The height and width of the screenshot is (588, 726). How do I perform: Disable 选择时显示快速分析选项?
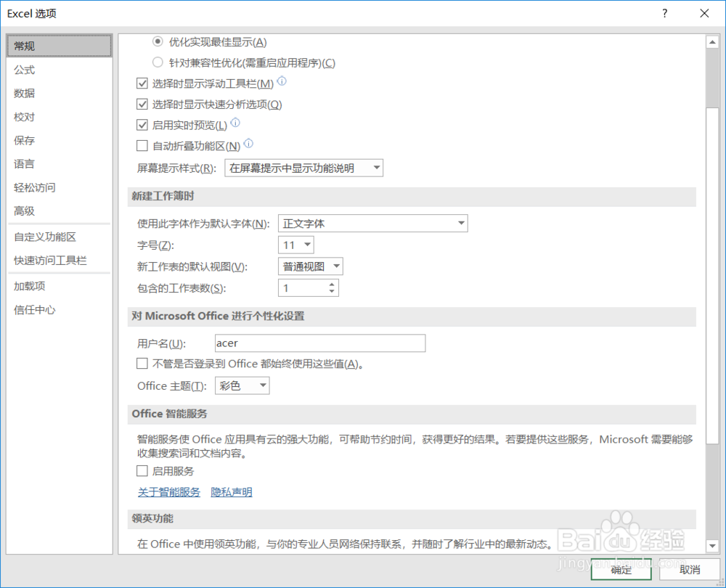tap(142, 104)
